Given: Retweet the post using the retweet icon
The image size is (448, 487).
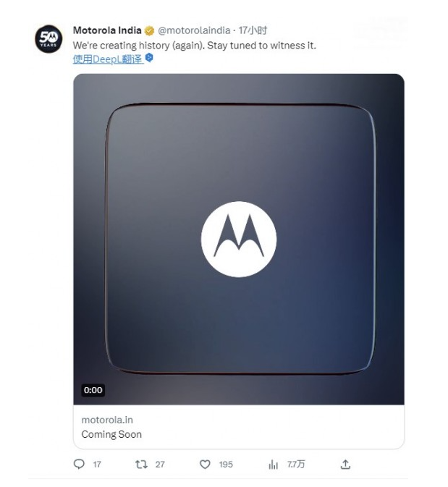Looking at the screenshot, I should point(141,464).
